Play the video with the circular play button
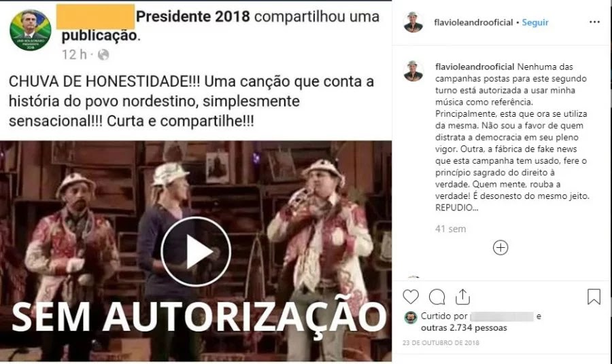This screenshot has width=612, height=364. tap(196, 252)
